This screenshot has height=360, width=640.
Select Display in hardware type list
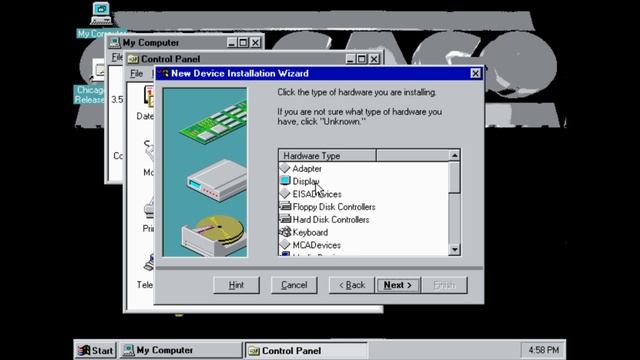(x=306, y=181)
